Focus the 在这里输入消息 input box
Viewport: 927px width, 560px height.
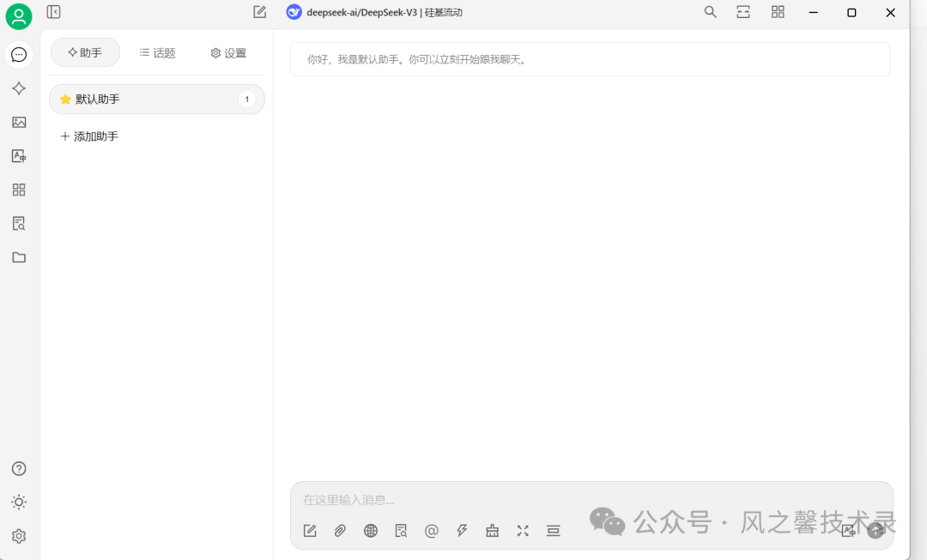(x=591, y=500)
